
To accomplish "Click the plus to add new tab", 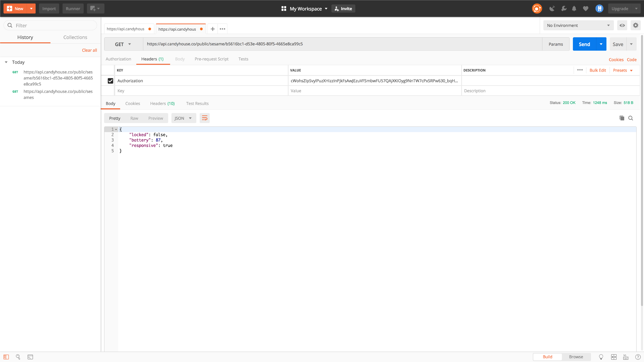I will 212,29.
